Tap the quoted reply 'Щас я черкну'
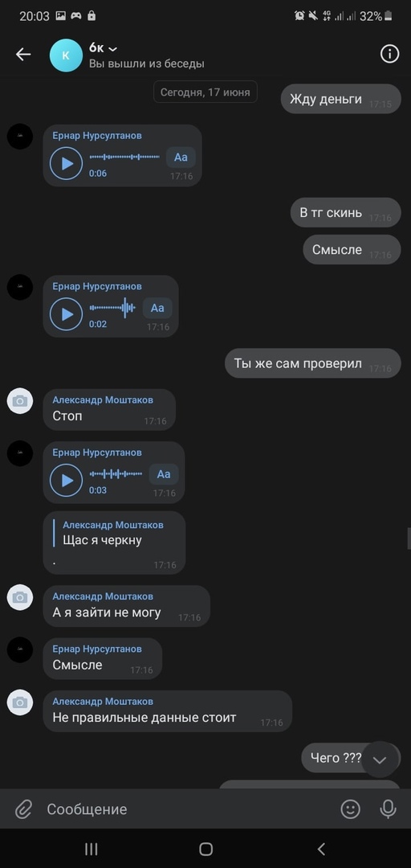Image resolution: width=411 pixels, height=868 pixels. [x=113, y=533]
